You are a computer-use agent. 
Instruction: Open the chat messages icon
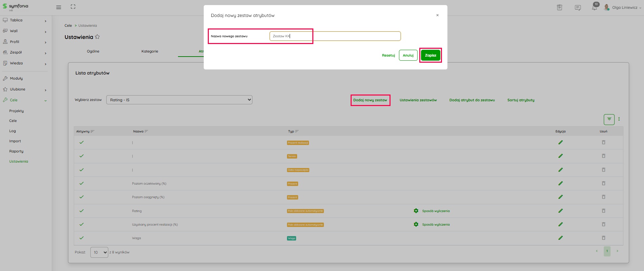click(578, 7)
